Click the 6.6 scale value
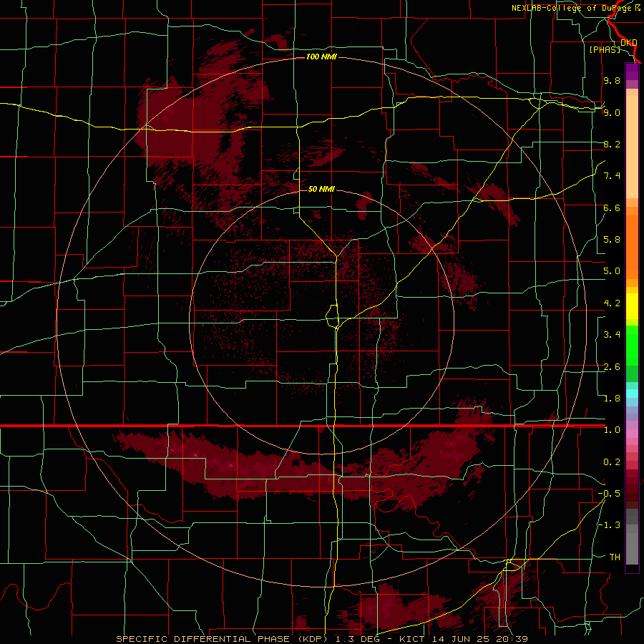The height and width of the screenshot is (644, 644). click(x=612, y=208)
